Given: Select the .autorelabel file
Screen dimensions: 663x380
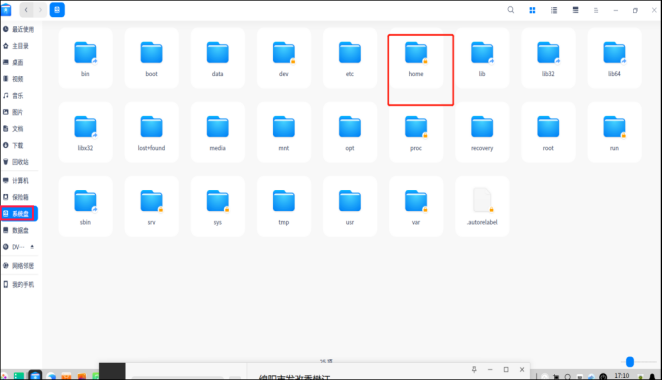Looking at the screenshot, I should click(x=482, y=207).
